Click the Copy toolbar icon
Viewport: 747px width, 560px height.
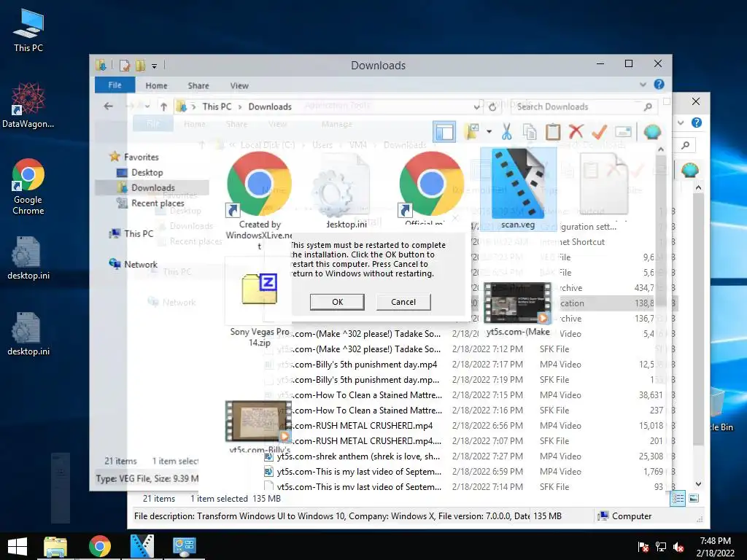(x=530, y=131)
